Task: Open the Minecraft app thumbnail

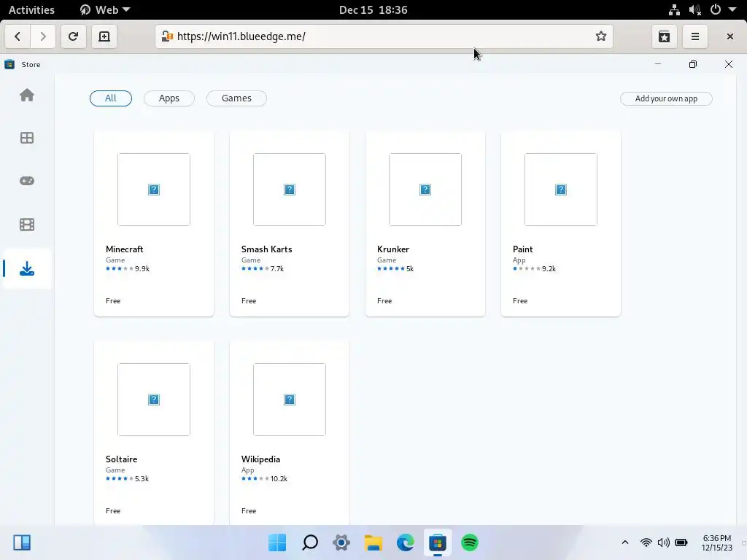Action: tap(154, 190)
